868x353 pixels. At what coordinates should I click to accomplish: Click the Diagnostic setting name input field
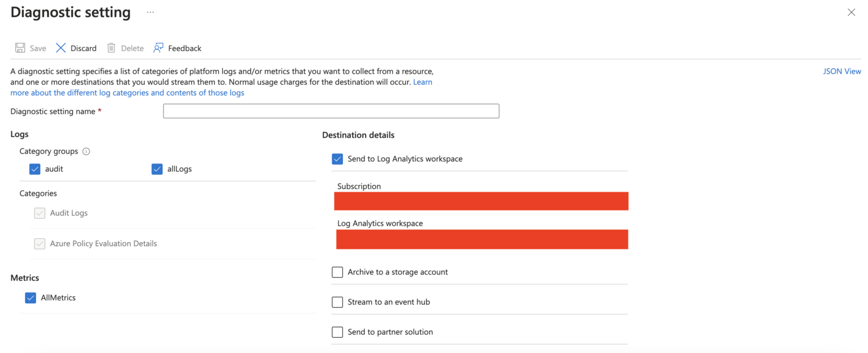[331, 111]
